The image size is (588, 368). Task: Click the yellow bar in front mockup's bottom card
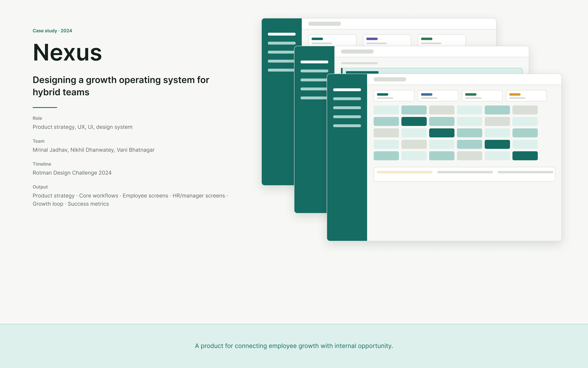[x=404, y=172]
